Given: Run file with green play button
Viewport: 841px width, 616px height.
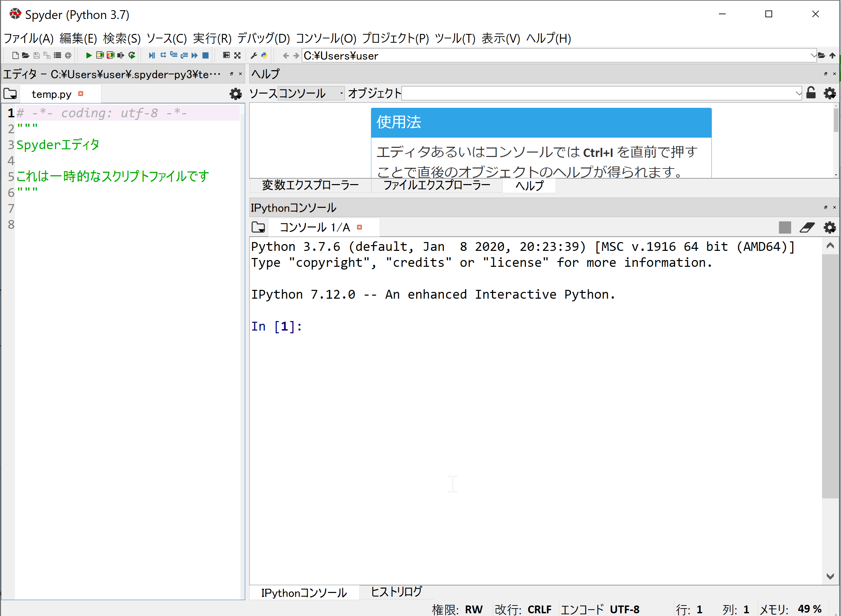Looking at the screenshot, I should click(x=89, y=56).
